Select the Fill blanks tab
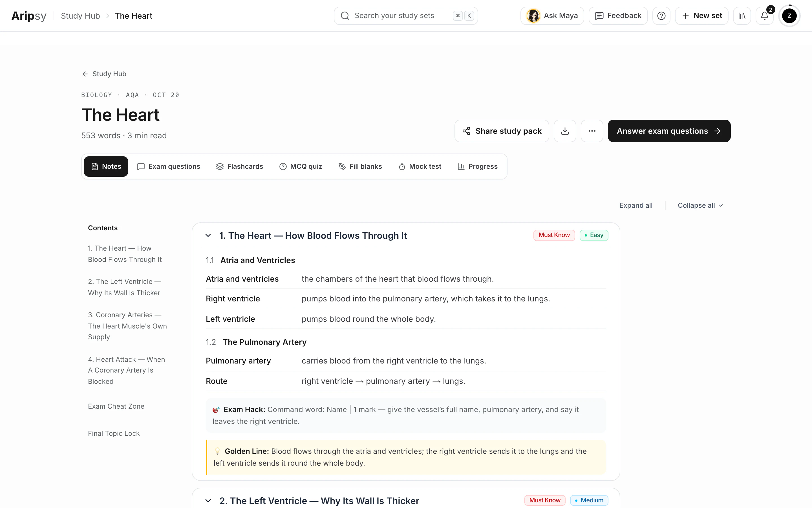 click(x=360, y=166)
